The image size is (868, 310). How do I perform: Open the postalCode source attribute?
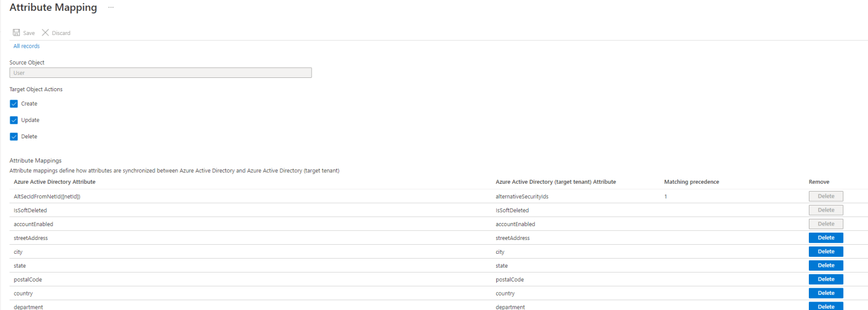click(28, 280)
